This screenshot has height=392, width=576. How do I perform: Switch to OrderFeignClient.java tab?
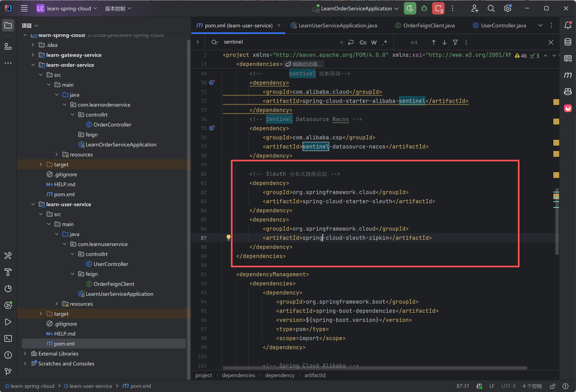click(425, 26)
